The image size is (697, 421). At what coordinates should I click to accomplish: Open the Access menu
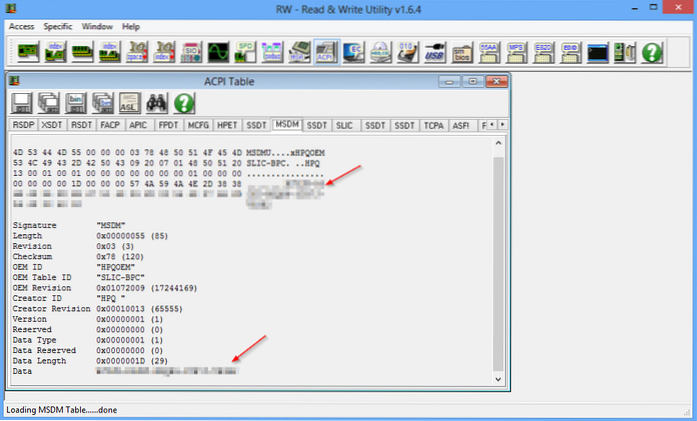21,26
